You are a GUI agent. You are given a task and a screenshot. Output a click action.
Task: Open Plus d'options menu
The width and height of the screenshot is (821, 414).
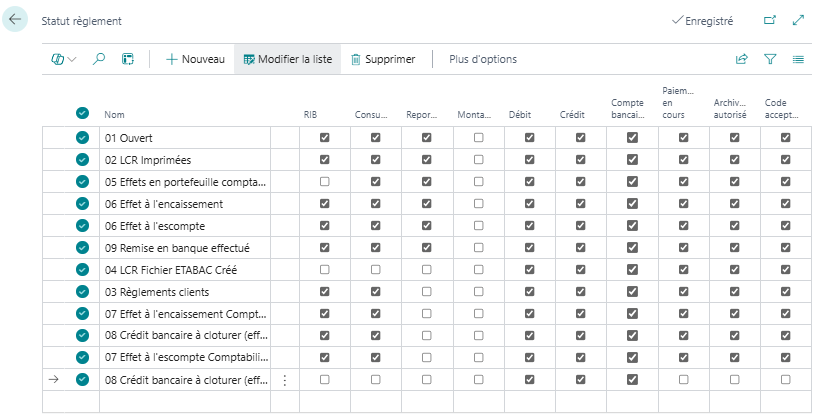pos(483,59)
